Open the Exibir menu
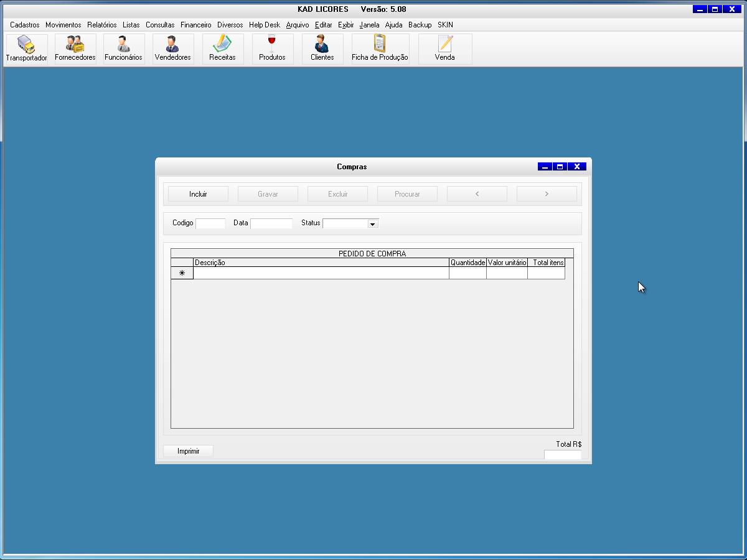Image resolution: width=747 pixels, height=560 pixels. (345, 25)
